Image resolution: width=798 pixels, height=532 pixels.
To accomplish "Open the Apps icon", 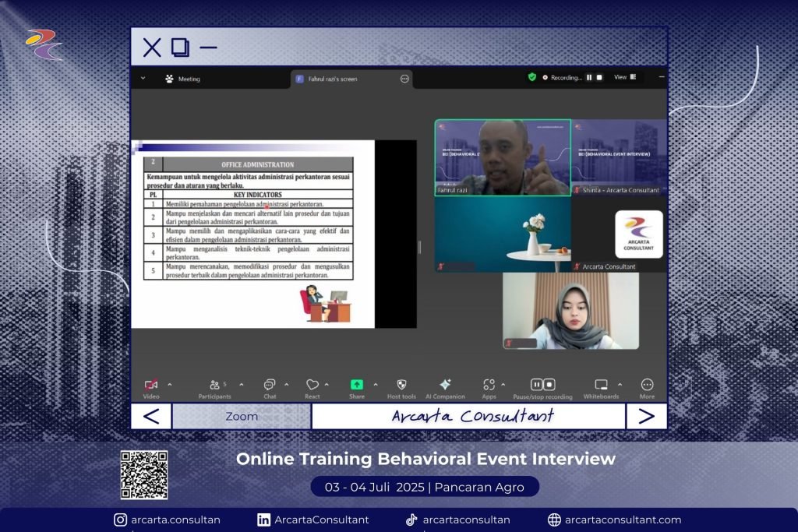I will (489, 386).
